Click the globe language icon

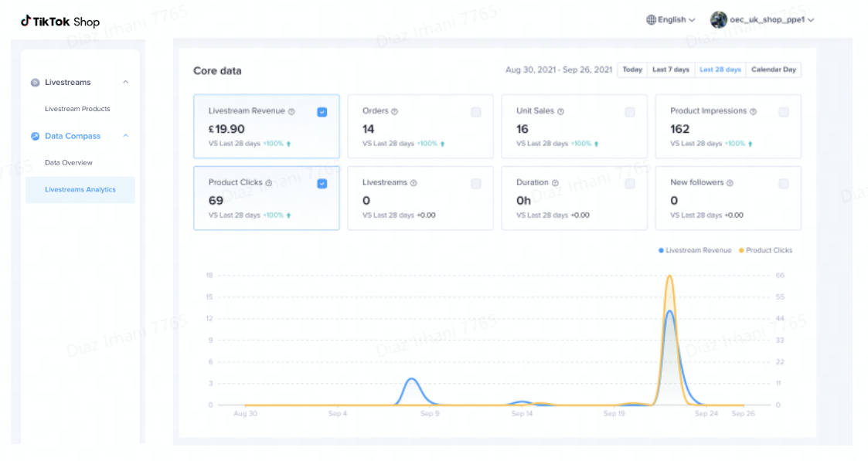[651, 20]
